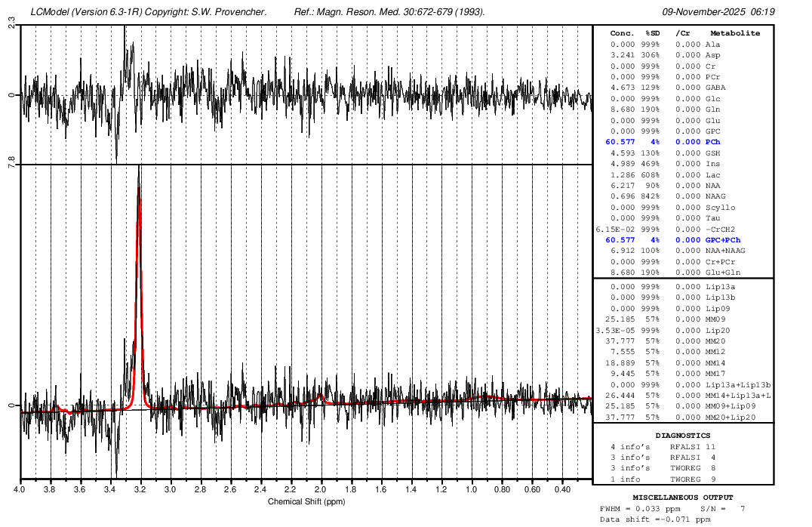This screenshot has height=527, width=812.
Task: Click the LCModel version title text
Action: click(x=151, y=12)
